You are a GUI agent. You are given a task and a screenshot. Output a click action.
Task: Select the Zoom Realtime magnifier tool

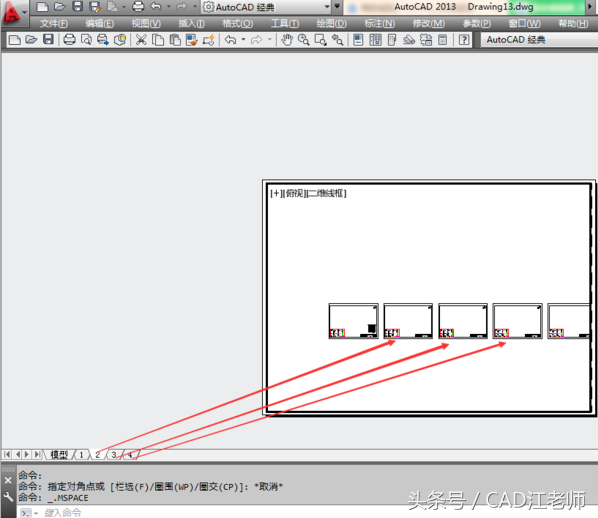tap(304, 40)
